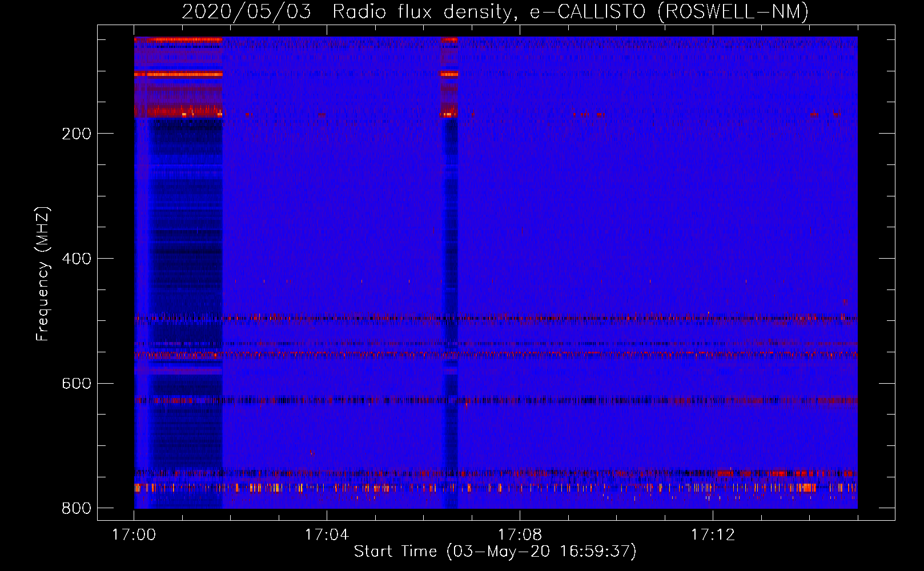Select the Frequency (MHZ) axis label
This screenshot has height=571, width=924.
point(43,274)
